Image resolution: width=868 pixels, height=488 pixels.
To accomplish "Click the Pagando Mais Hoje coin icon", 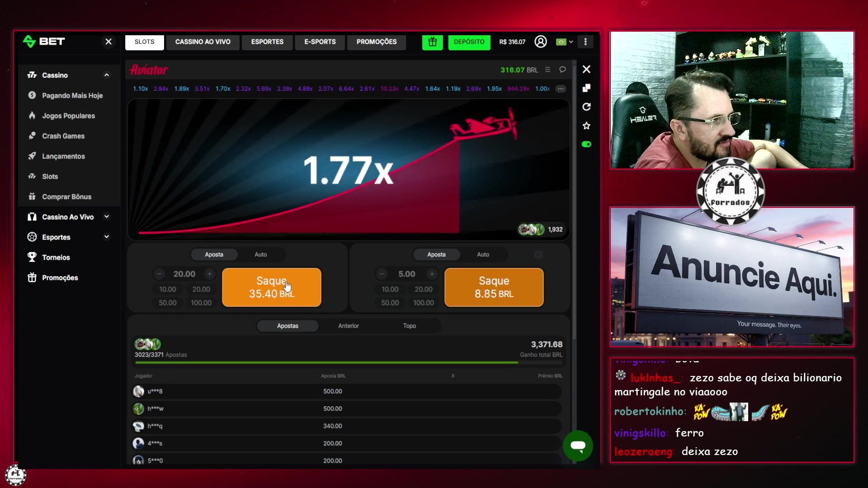I will pyautogui.click(x=32, y=95).
